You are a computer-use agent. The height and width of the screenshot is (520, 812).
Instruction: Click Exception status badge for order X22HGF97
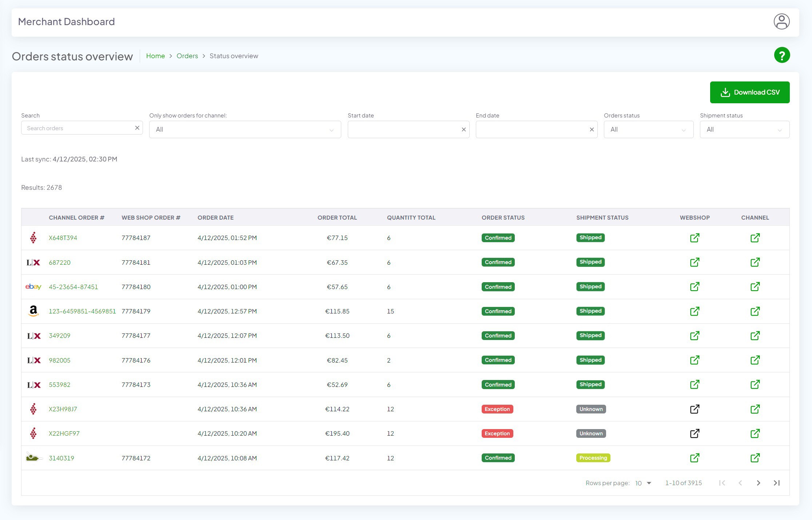[x=497, y=433]
